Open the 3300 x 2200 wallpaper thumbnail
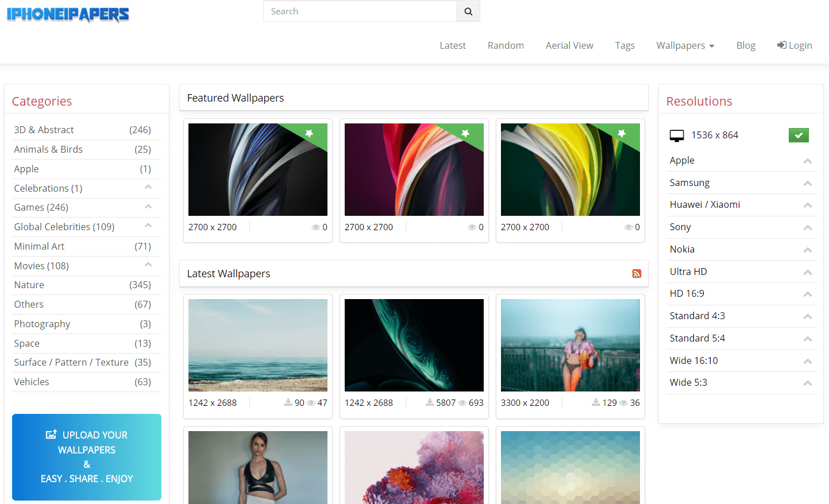 [570, 345]
